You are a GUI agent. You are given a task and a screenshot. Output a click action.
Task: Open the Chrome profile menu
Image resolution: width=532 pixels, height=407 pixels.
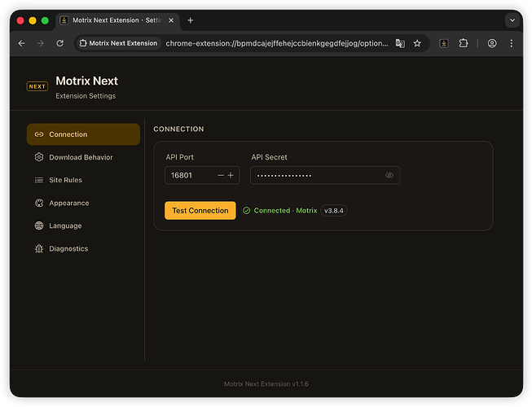(492, 43)
